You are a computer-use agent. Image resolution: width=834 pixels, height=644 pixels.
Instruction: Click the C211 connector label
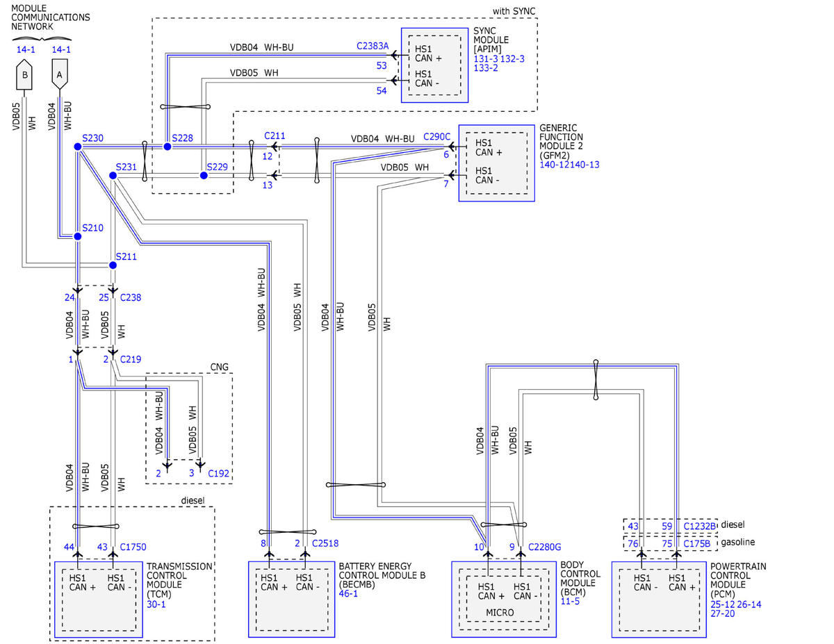275,135
